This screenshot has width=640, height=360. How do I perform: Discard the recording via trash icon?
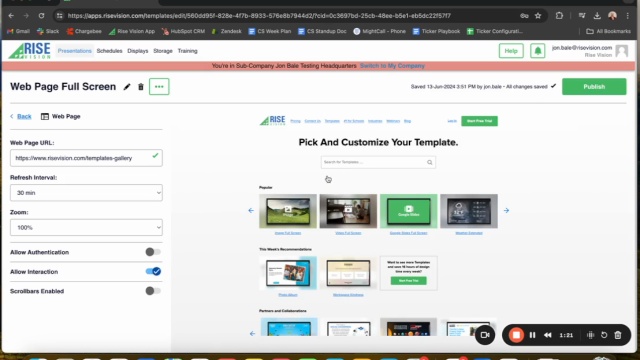pyautogui.click(x=618, y=335)
